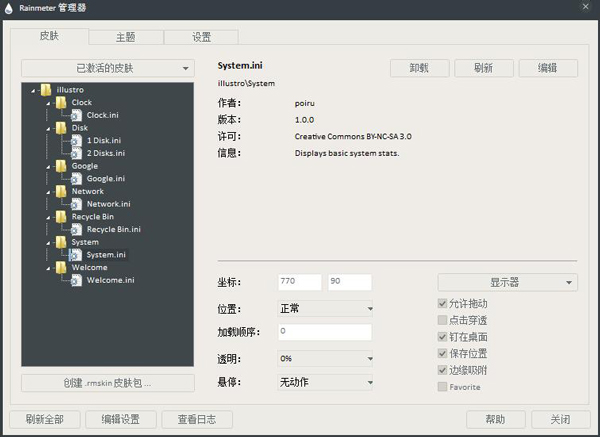Close the Rainmeter manager window
This screenshot has height=437, width=600.
click(585, 7)
